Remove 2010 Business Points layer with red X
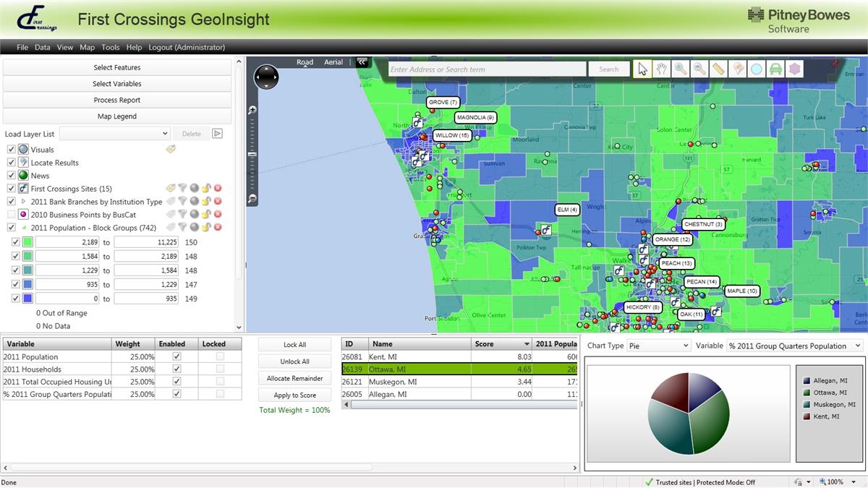This screenshot has height=488, width=868. 218,215
